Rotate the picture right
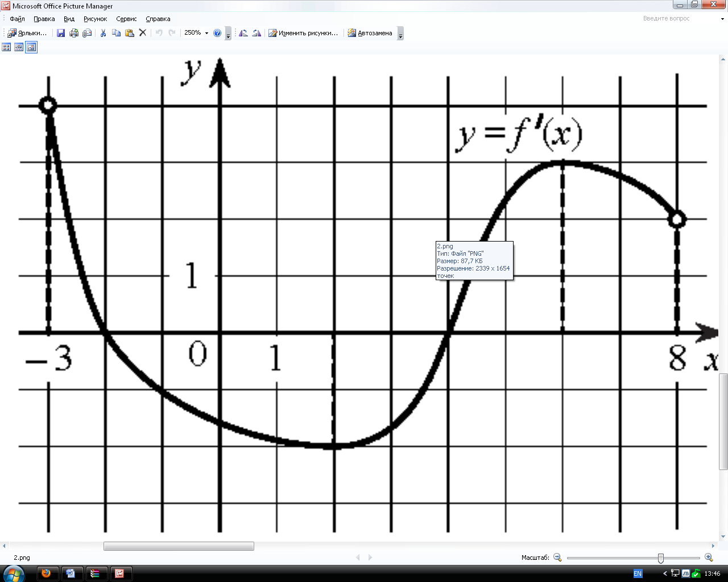This screenshot has height=582, width=728. click(257, 33)
